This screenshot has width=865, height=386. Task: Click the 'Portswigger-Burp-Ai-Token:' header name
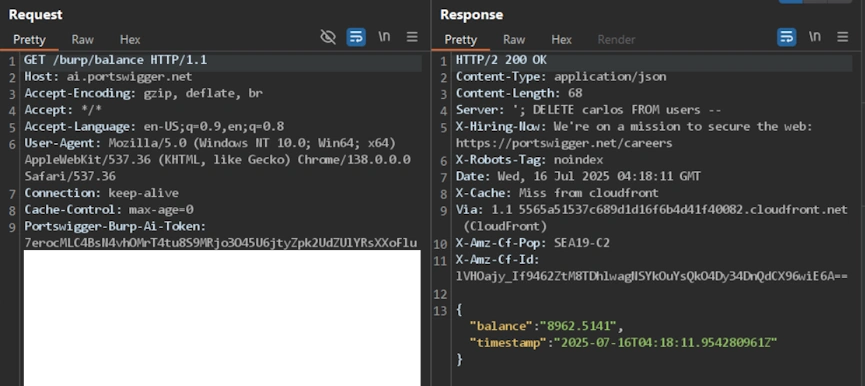115,226
